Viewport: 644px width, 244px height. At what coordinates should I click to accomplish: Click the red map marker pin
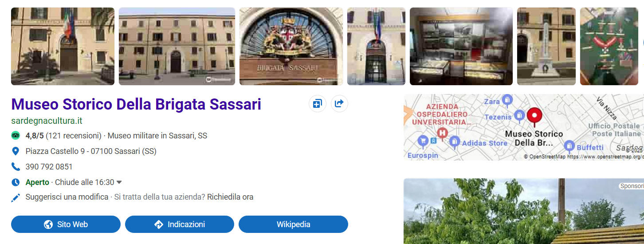(x=534, y=116)
